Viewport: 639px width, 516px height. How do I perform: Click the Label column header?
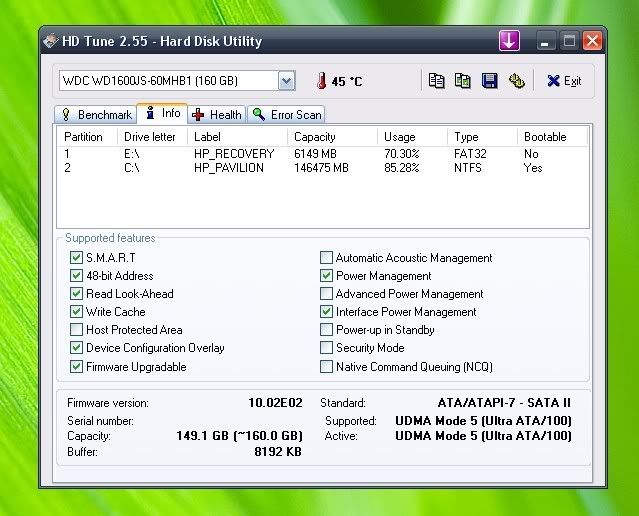237,137
